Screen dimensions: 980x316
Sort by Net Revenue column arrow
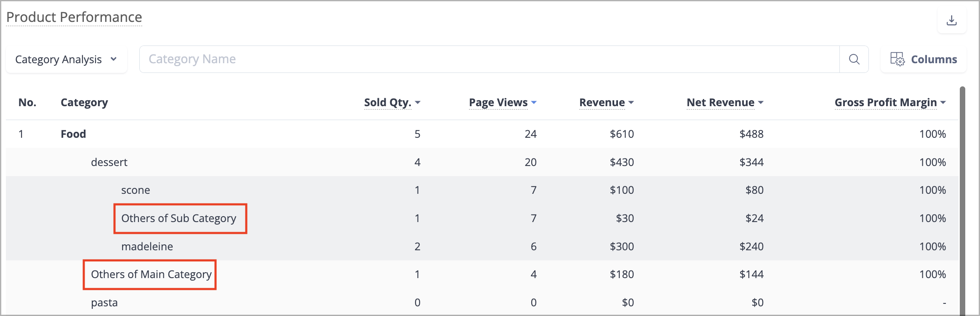point(761,102)
